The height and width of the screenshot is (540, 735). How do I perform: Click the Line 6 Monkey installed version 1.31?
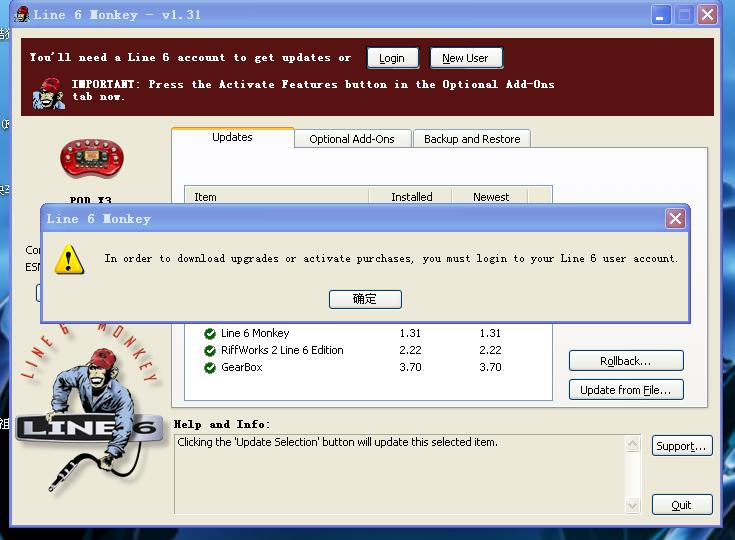[x=411, y=333]
